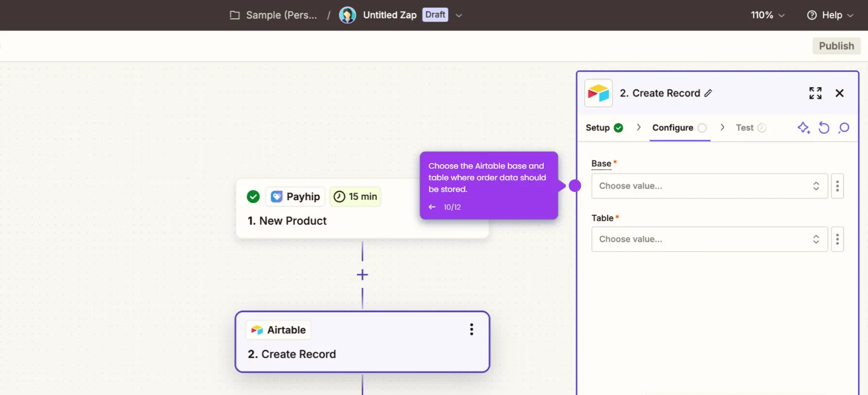This screenshot has width=868, height=395.
Task: Click the Payhip logo icon
Action: (277, 196)
